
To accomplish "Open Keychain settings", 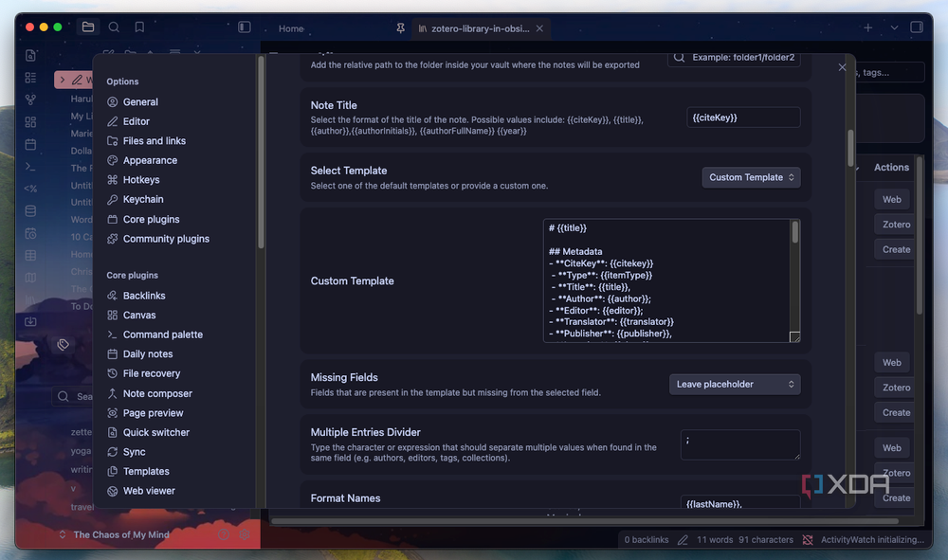I will [x=143, y=199].
